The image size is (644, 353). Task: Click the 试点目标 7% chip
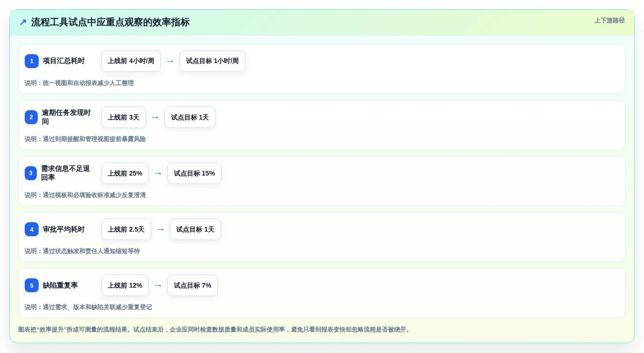(x=193, y=285)
